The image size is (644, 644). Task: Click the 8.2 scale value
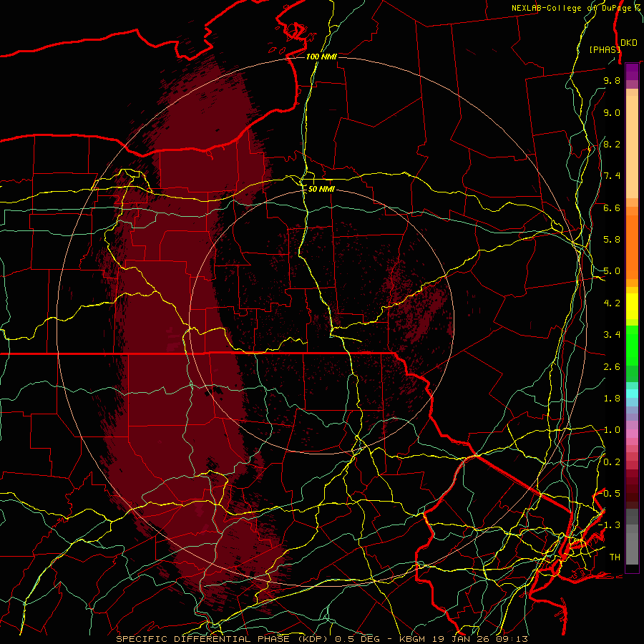click(612, 144)
